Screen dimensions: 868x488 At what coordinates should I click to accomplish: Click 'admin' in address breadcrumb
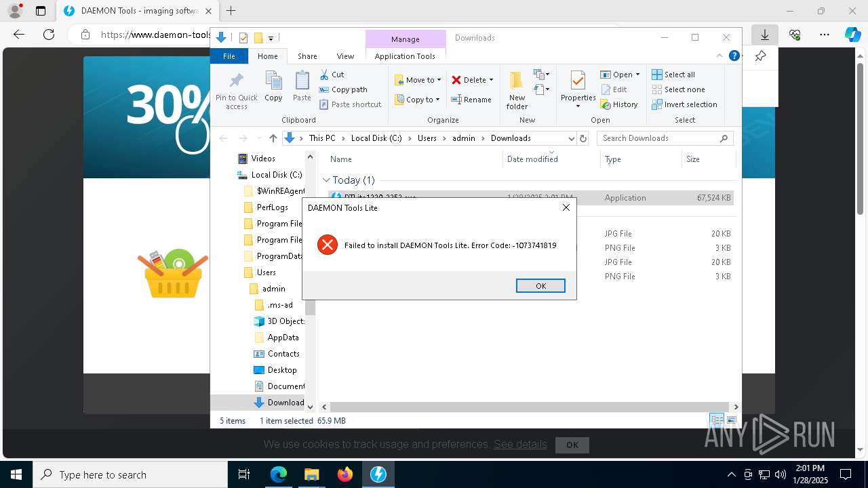464,138
